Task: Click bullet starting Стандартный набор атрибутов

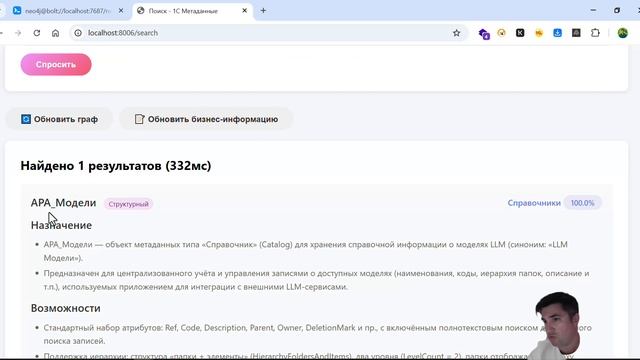Action: click(318, 334)
